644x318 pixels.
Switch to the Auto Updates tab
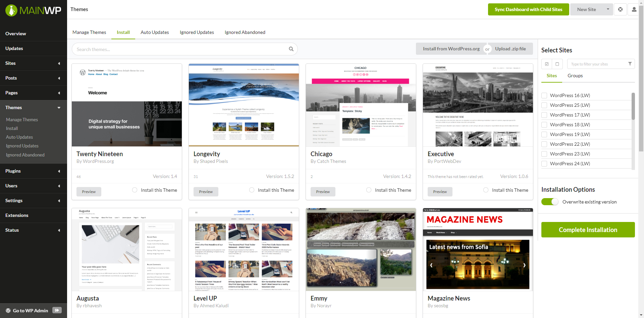[155, 32]
